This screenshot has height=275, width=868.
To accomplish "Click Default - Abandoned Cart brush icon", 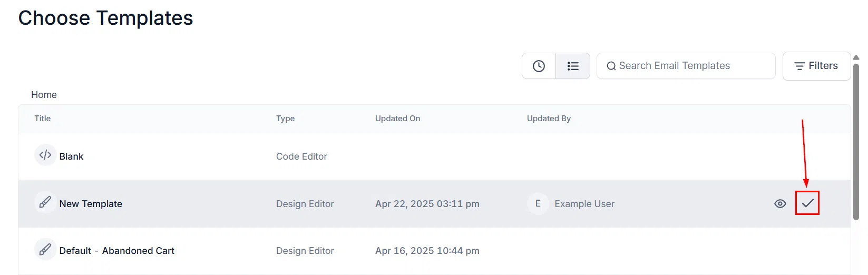I will click(45, 249).
